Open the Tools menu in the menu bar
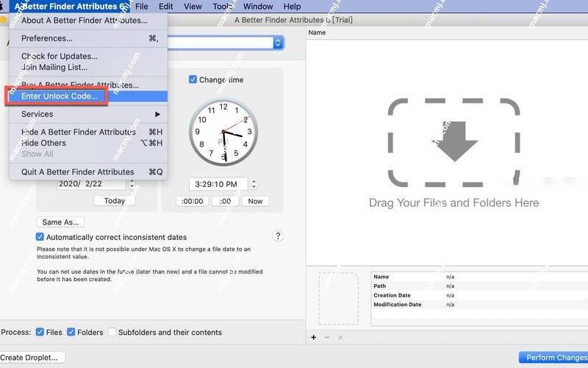This screenshot has height=368, width=588. pos(222,7)
